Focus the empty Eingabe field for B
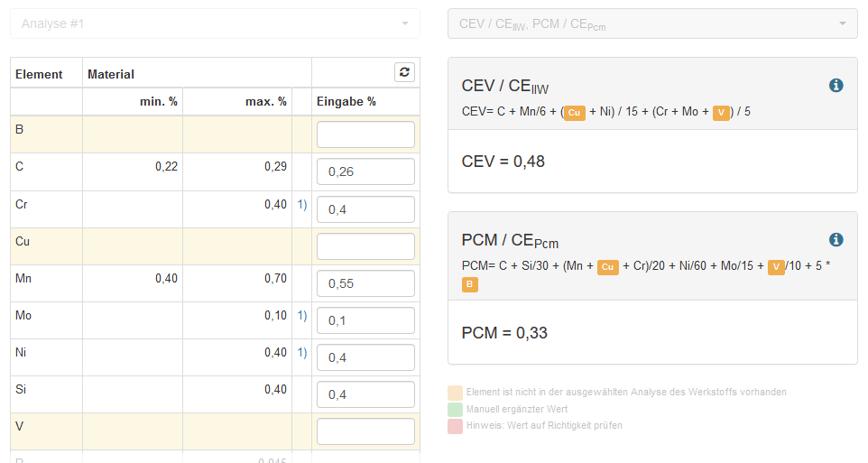Image resolution: width=868 pixels, height=463 pixels. [x=365, y=134]
